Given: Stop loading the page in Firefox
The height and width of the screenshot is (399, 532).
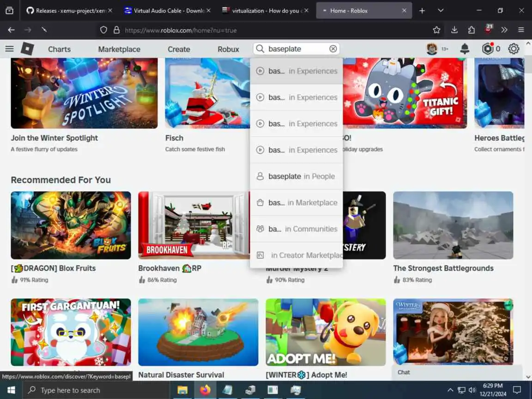Looking at the screenshot, I should tap(44, 30).
